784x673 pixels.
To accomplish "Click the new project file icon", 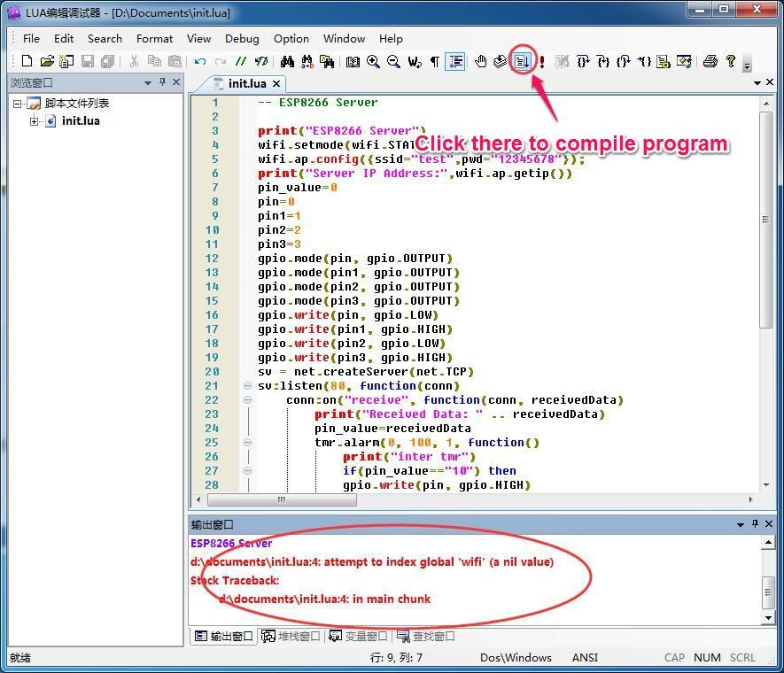I will [67, 61].
